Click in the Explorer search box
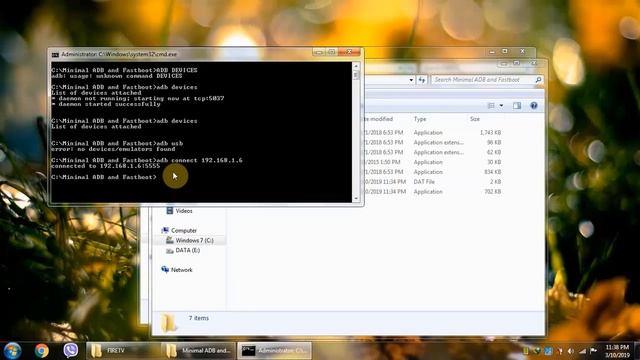This screenshot has width=640, height=360. tap(483, 80)
